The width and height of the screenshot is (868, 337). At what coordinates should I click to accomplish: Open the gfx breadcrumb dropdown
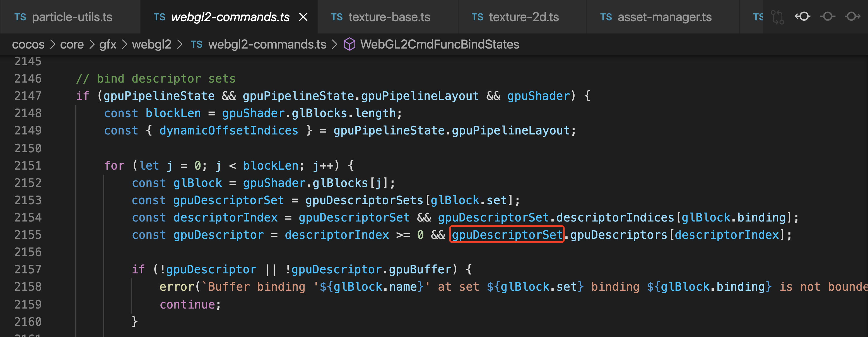click(107, 44)
